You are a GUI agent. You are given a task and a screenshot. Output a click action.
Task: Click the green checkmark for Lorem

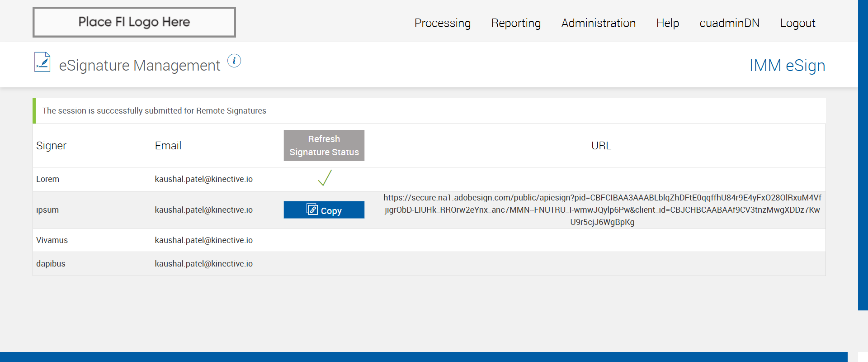[325, 178]
